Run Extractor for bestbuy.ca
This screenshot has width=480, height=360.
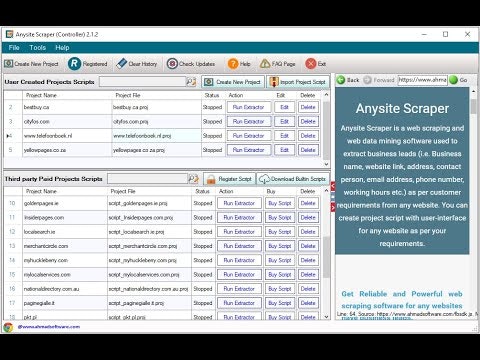[249, 107]
